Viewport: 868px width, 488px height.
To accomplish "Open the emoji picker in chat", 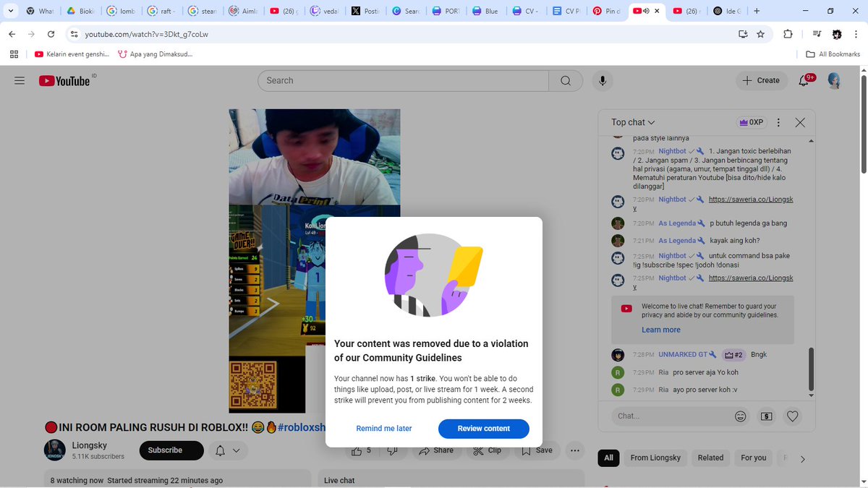I will (x=741, y=416).
